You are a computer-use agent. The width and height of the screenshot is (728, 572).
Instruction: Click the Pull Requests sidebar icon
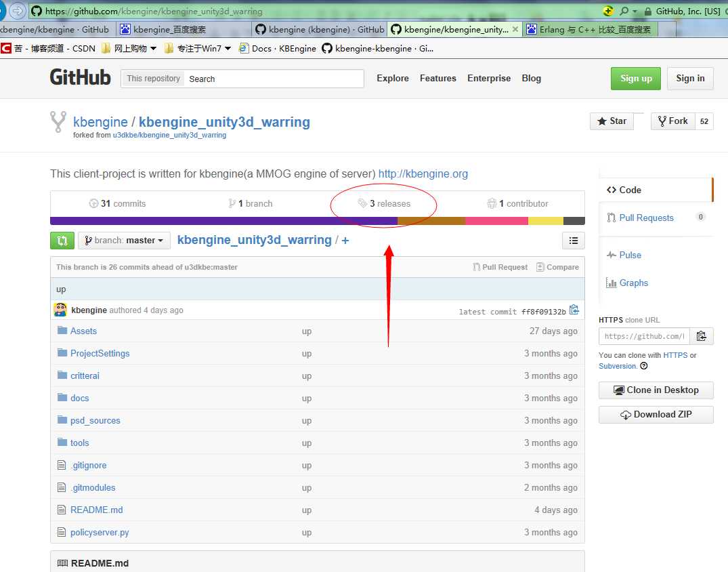(612, 218)
